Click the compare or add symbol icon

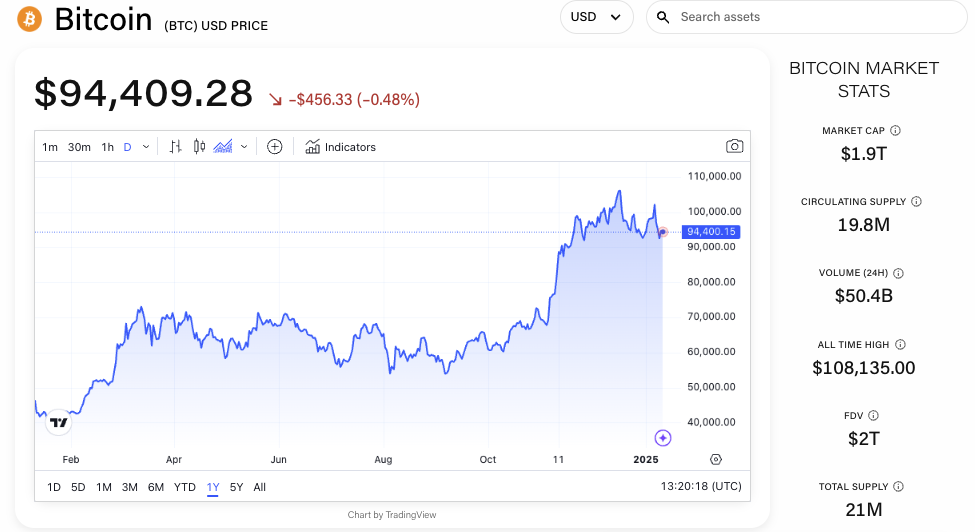click(275, 147)
